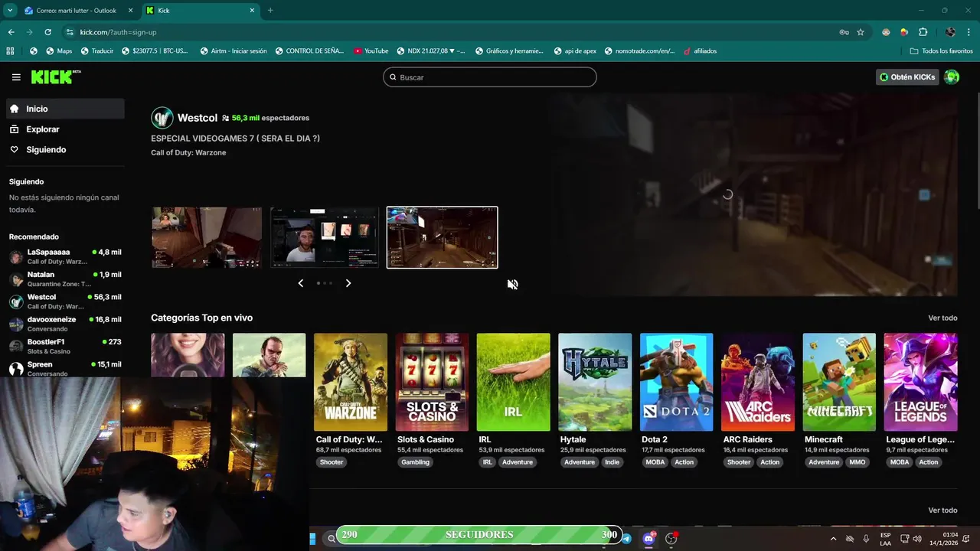The height and width of the screenshot is (551, 980).
Task: Open the afiliados bookmark
Action: (x=700, y=51)
